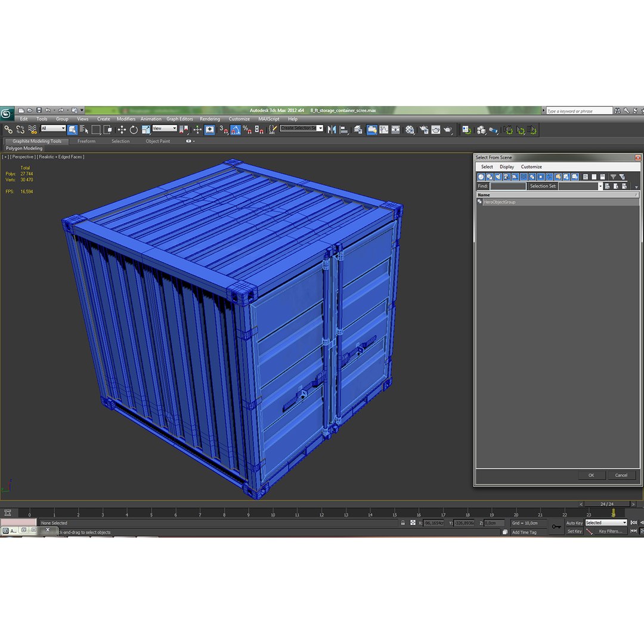The image size is (644, 644).
Task: Toggle the selection lock icon in status bar
Action: (x=403, y=523)
